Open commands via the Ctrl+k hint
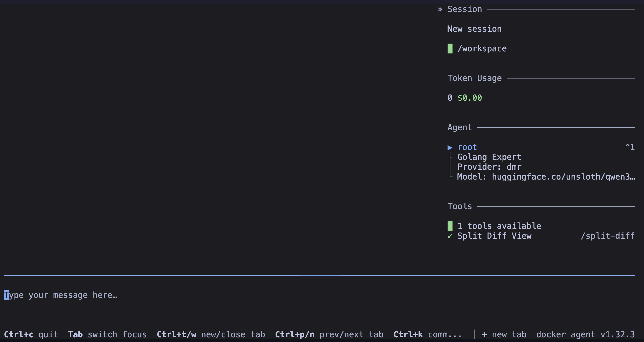Image resolution: width=644 pixels, height=342 pixels. click(427, 334)
